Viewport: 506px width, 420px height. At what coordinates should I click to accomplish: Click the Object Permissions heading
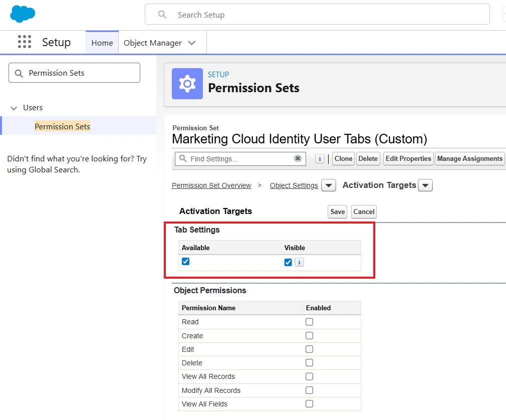pyautogui.click(x=210, y=291)
